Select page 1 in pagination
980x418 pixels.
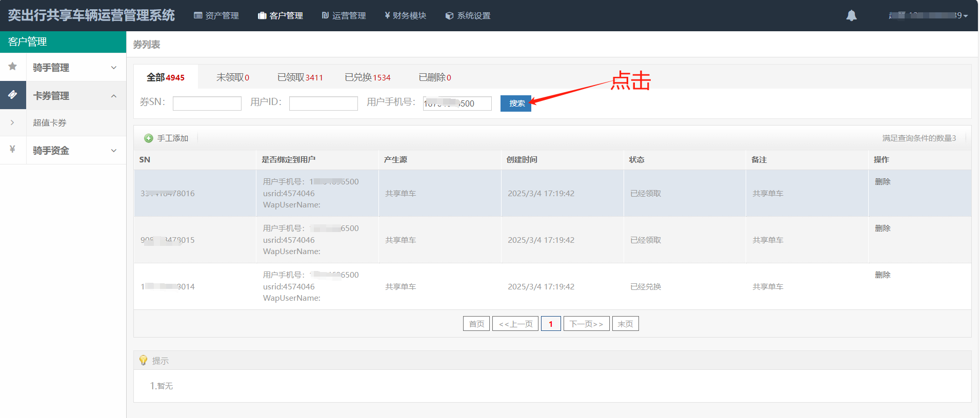pos(551,324)
